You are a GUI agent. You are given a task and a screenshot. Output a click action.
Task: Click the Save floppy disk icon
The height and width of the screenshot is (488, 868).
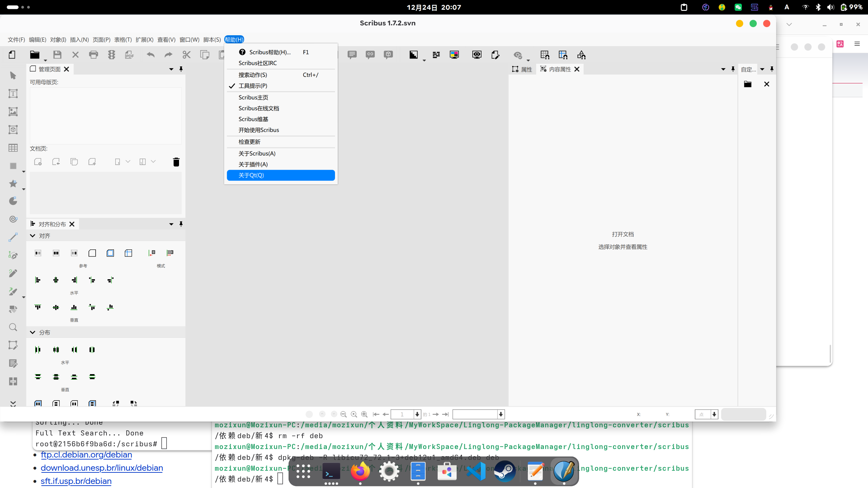click(x=57, y=55)
